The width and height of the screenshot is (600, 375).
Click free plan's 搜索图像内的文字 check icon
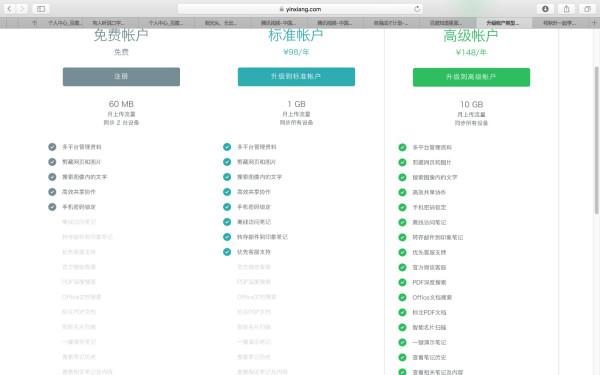52,177
